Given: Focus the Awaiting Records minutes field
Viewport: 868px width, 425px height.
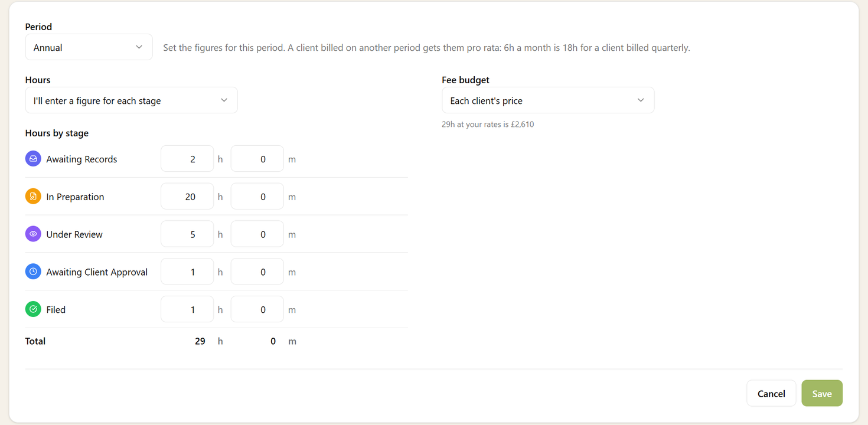Looking at the screenshot, I should tap(257, 159).
